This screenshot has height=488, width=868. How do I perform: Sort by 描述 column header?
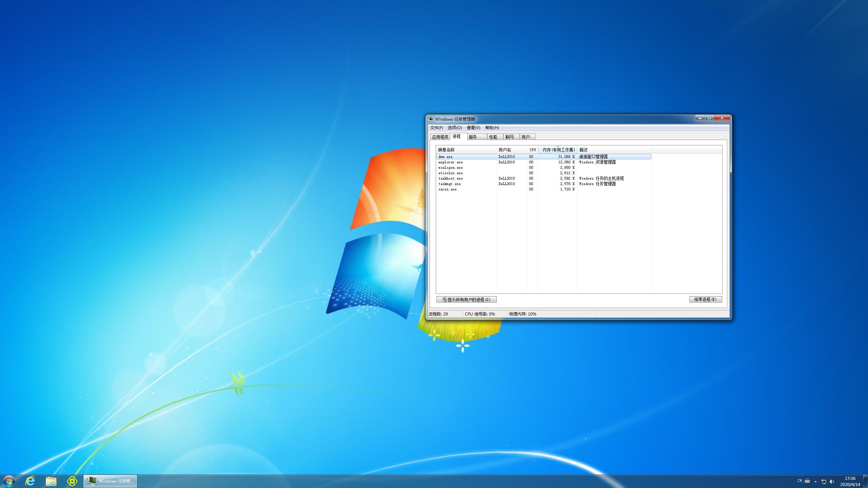tap(614, 150)
